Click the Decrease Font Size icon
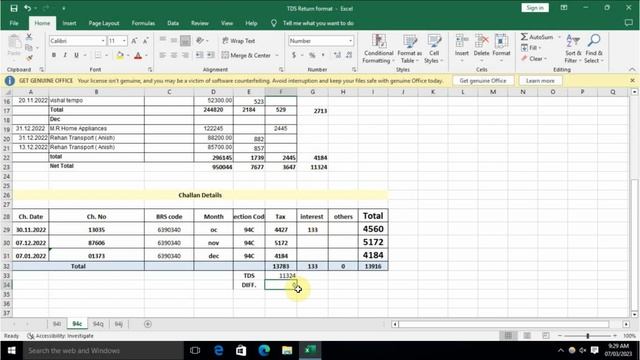This screenshot has width=640, height=360. coord(145,41)
